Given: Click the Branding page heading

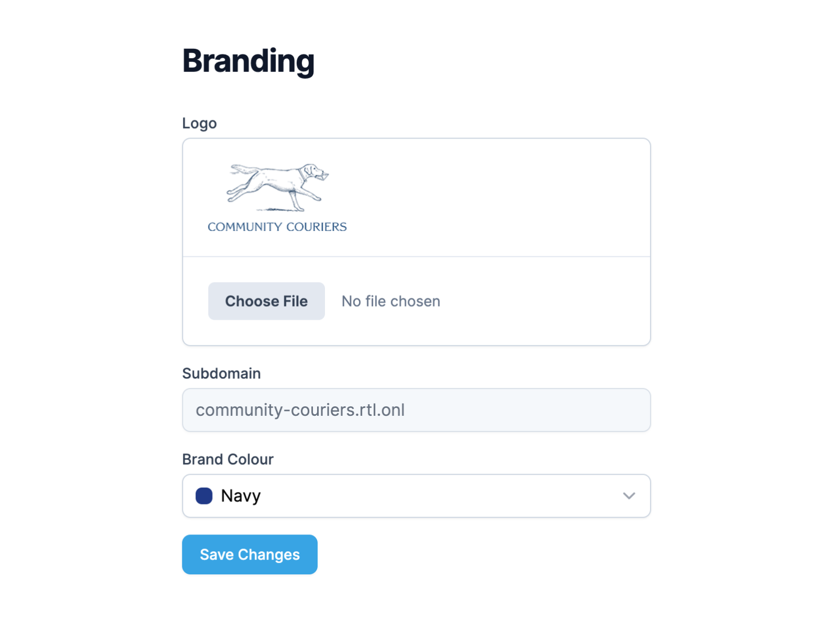Looking at the screenshot, I should point(248,61).
